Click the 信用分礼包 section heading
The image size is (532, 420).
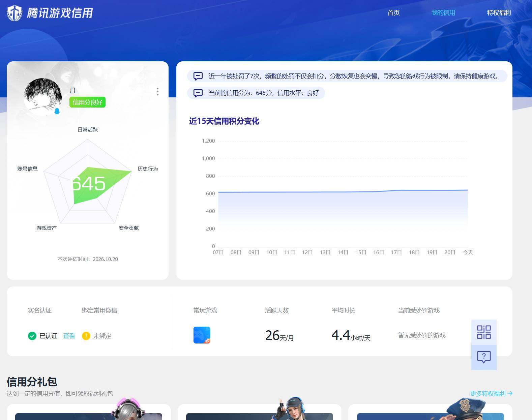click(x=32, y=382)
